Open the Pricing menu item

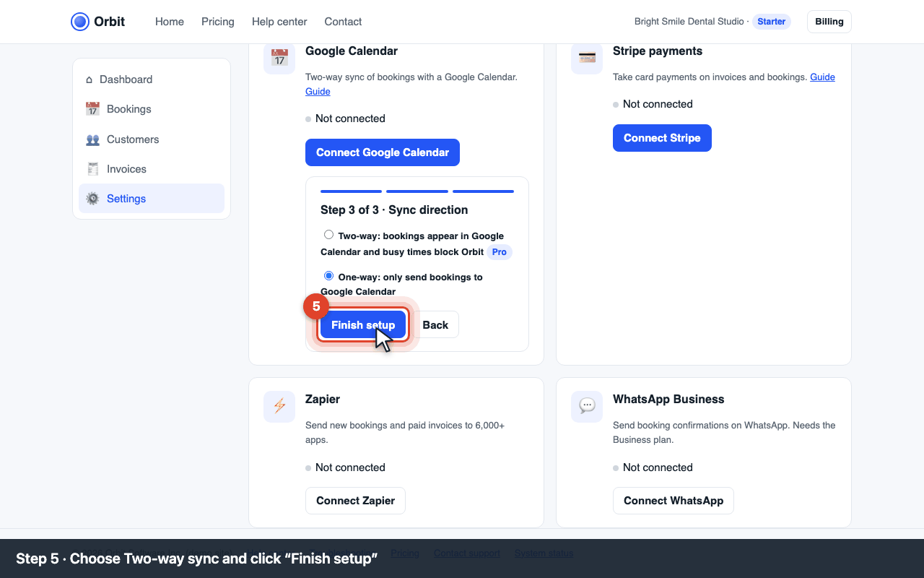pos(218,22)
